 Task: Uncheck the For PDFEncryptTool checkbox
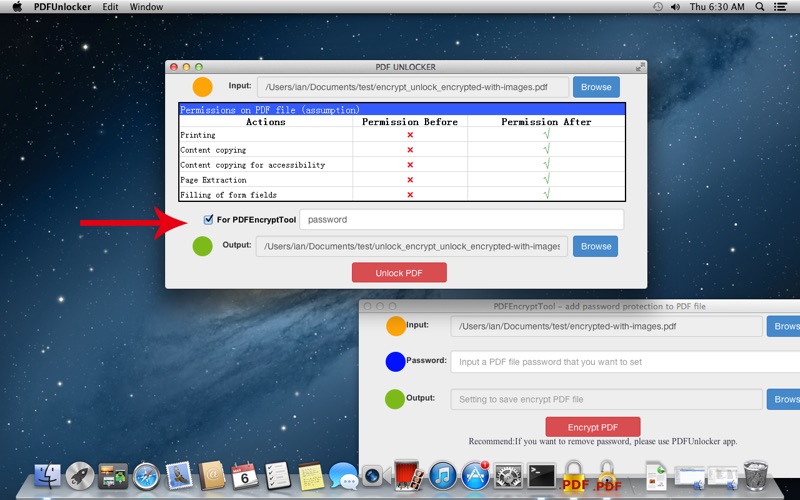pyautogui.click(x=208, y=219)
